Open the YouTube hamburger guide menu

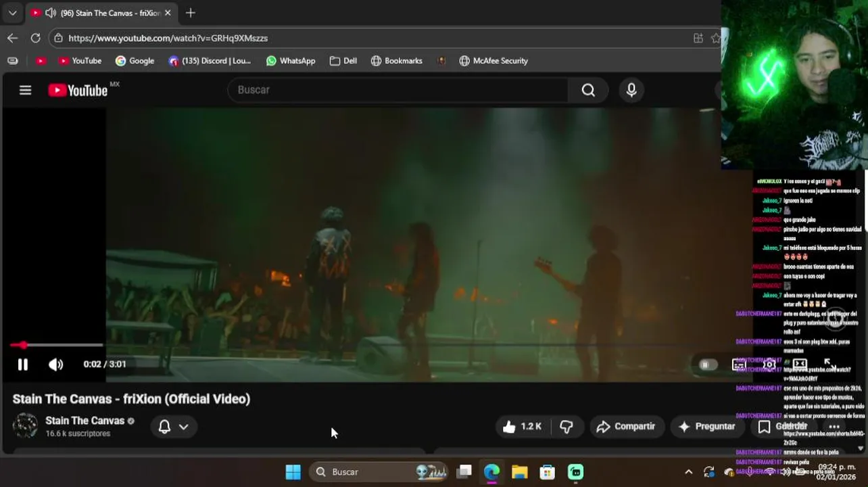(x=25, y=90)
